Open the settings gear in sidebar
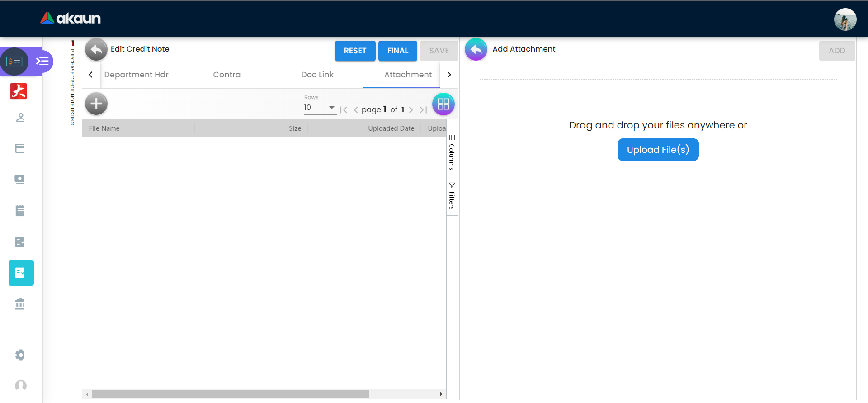 (20, 355)
